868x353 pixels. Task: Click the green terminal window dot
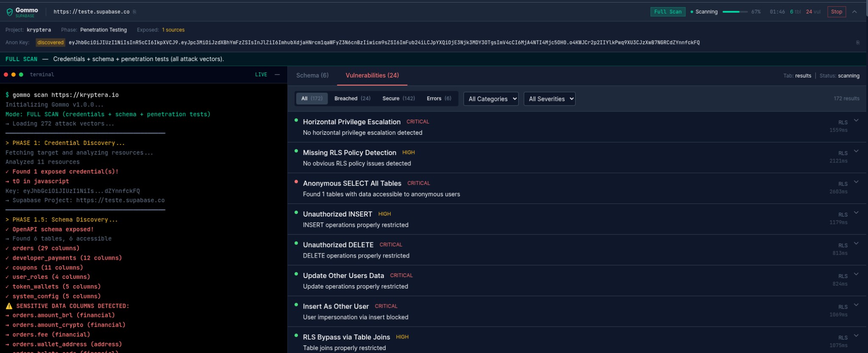point(21,75)
